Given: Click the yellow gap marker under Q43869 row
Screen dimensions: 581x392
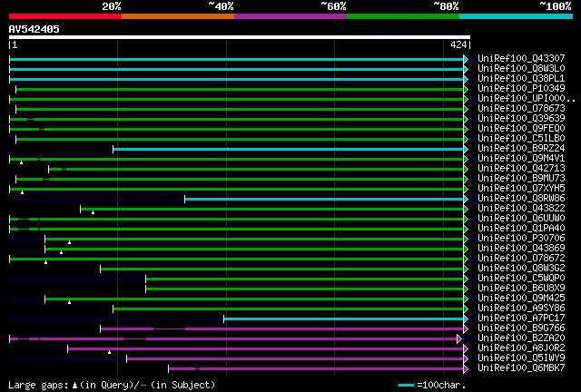Looking at the screenshot, I should tap(61, 252).
